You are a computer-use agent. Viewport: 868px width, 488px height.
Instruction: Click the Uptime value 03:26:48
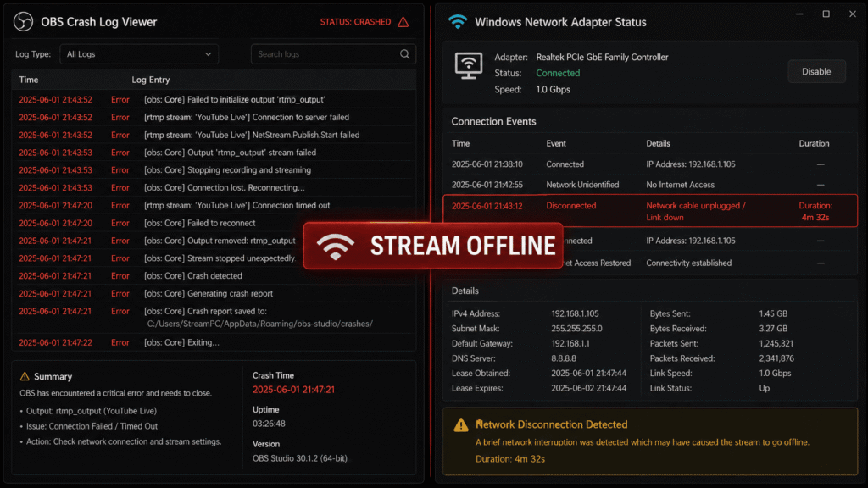pos(269,424)
